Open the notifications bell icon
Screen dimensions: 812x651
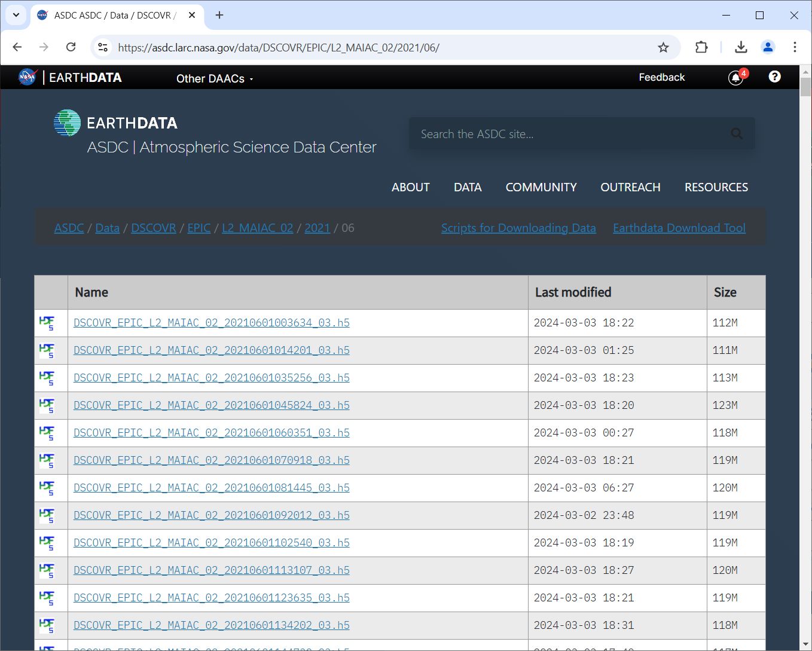tap(736, 78)
